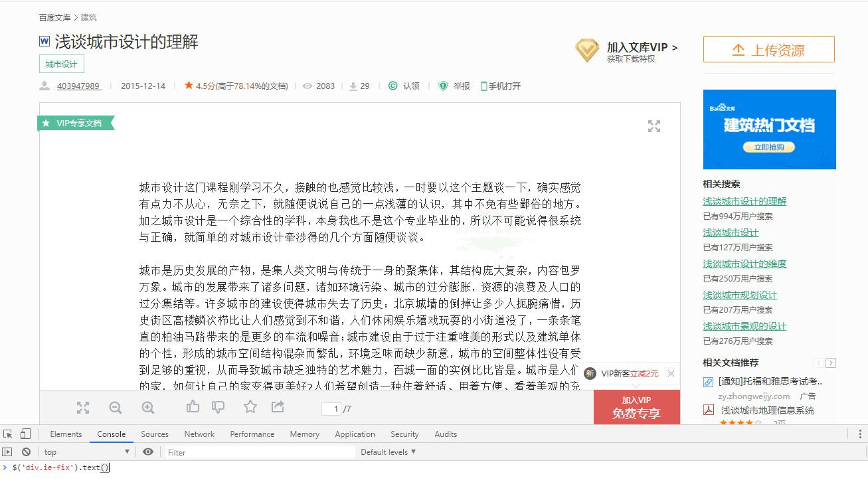Image resolution: width=868 pixels, height=502 pixels.
Task: Open the Default levels dropdown
Action: click(388, 452)
